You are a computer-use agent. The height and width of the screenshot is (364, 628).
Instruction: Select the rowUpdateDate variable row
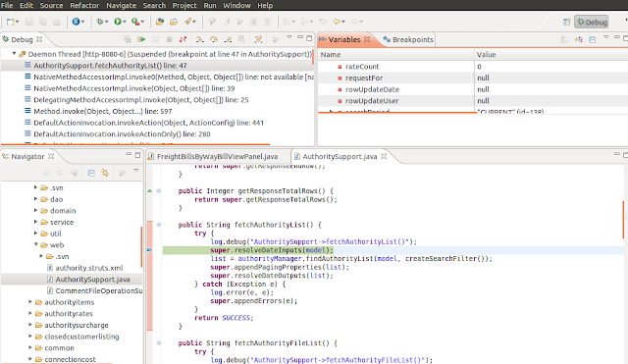click(x=473, y=89)
